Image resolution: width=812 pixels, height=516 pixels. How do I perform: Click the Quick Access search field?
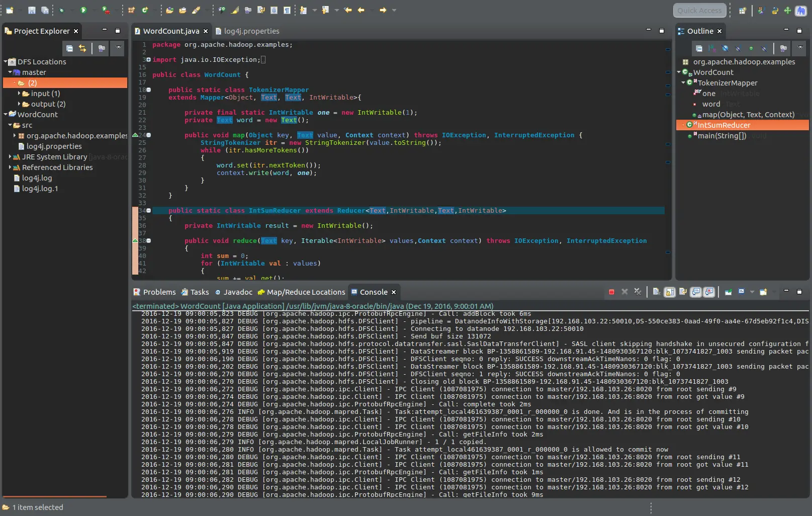(x=699, y=11)
